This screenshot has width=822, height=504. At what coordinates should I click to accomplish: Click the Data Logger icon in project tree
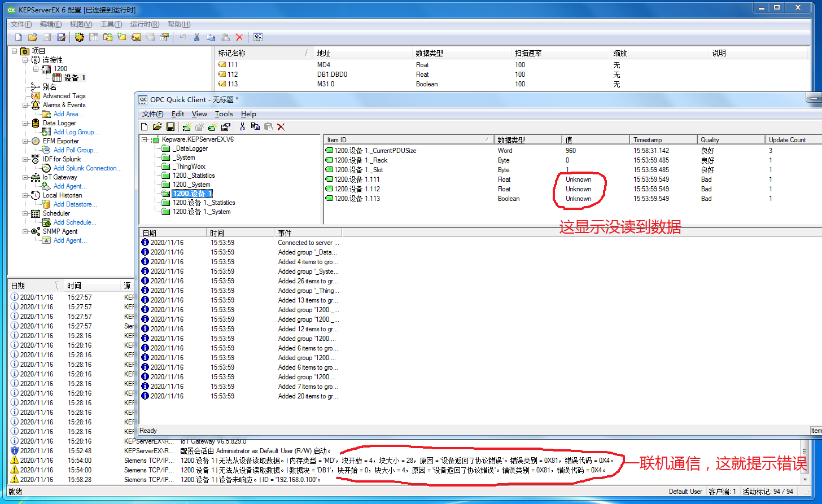point(36,123)
